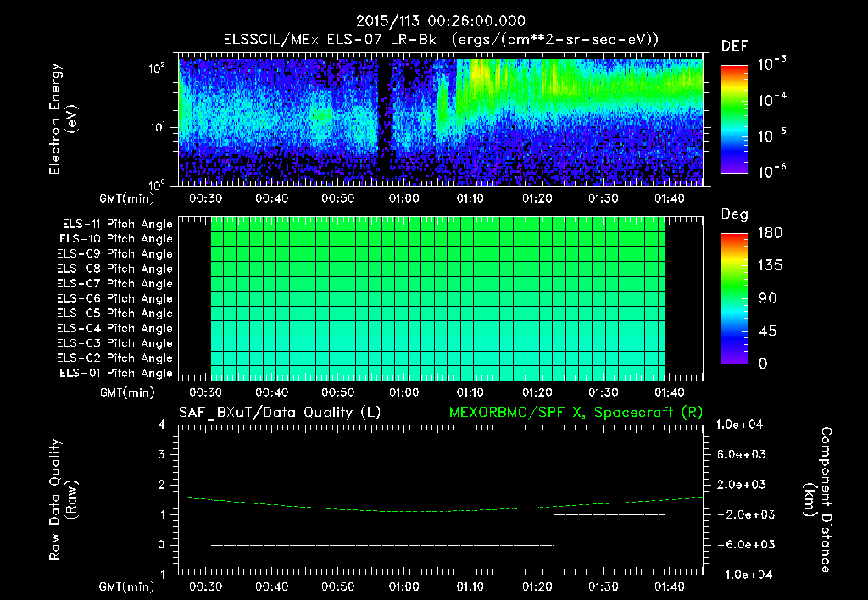Click the ELS-01 Pitch Angle label

pyautogui.click(x=116, y=373)
